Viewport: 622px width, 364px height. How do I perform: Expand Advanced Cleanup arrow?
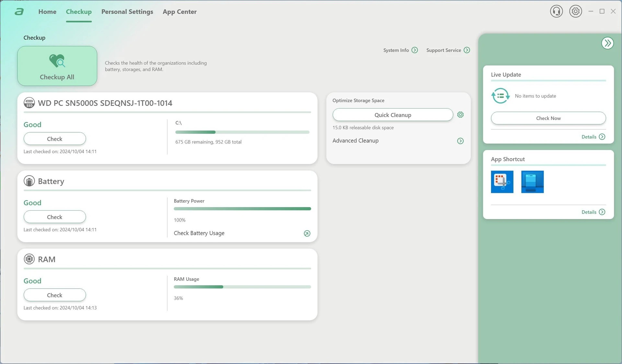click(460, 141)
